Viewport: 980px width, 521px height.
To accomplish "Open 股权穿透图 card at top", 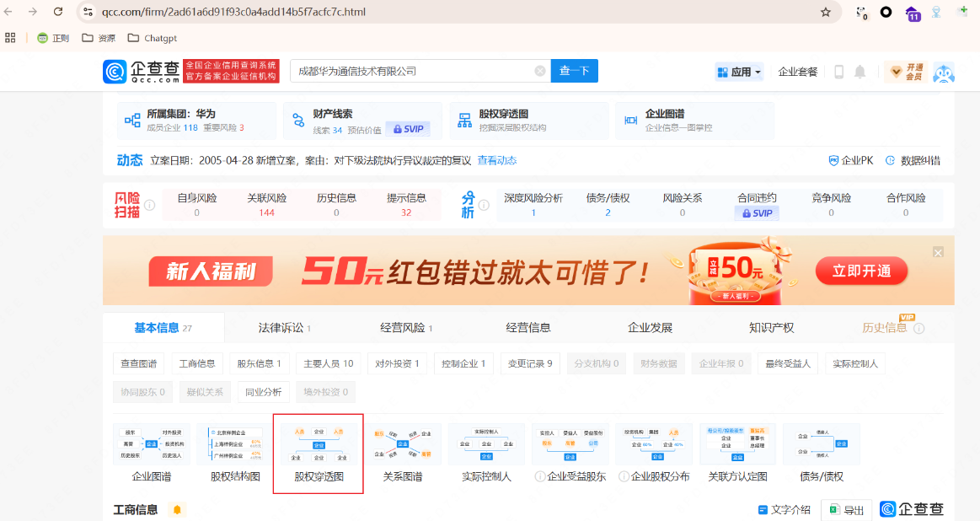I will coord(528,121).
